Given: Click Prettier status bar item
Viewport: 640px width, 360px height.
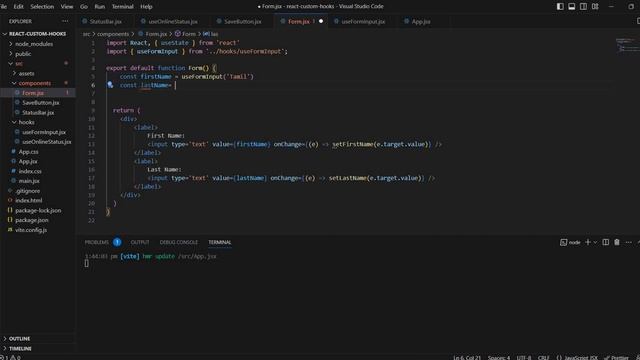Looking at the screenshot, I should click(617, 358).
